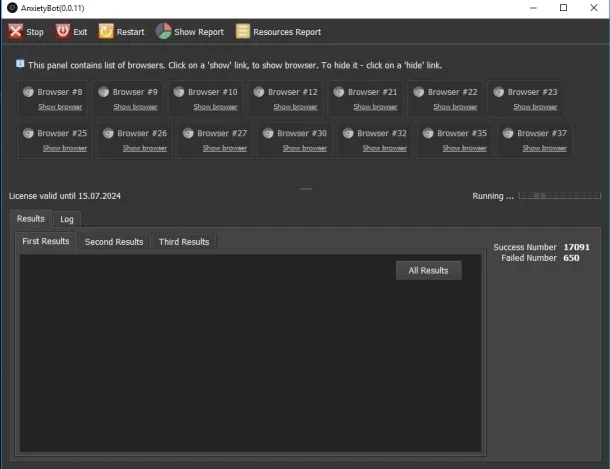This screenshot has height=469, width=610.
Task: Click the All Results button
Action: tap(429, 270)
